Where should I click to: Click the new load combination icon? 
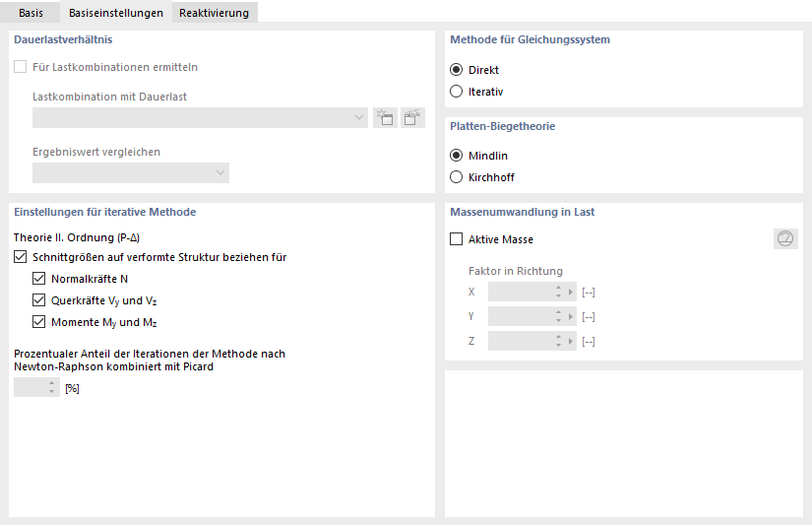(385, 118)
